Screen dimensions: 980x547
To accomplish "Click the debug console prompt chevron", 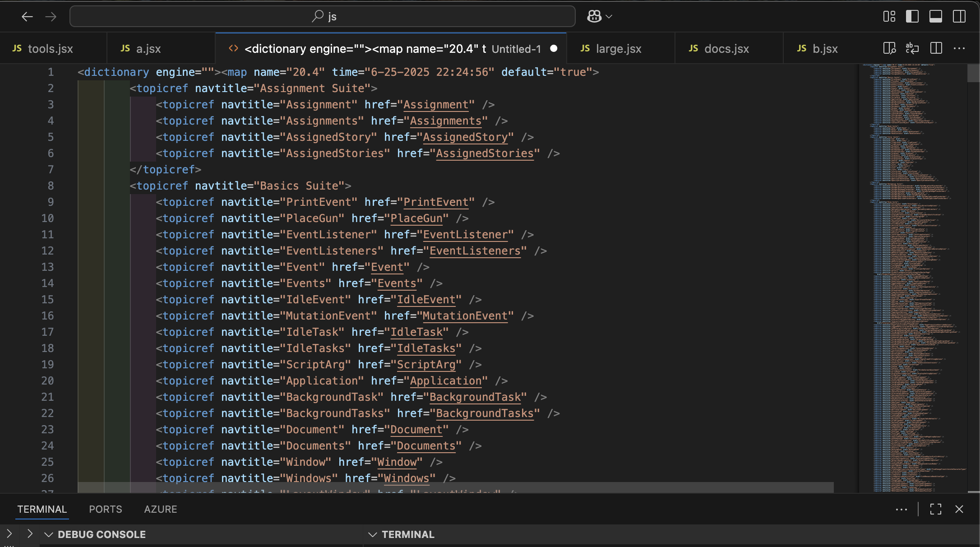I will coord(30,534).
